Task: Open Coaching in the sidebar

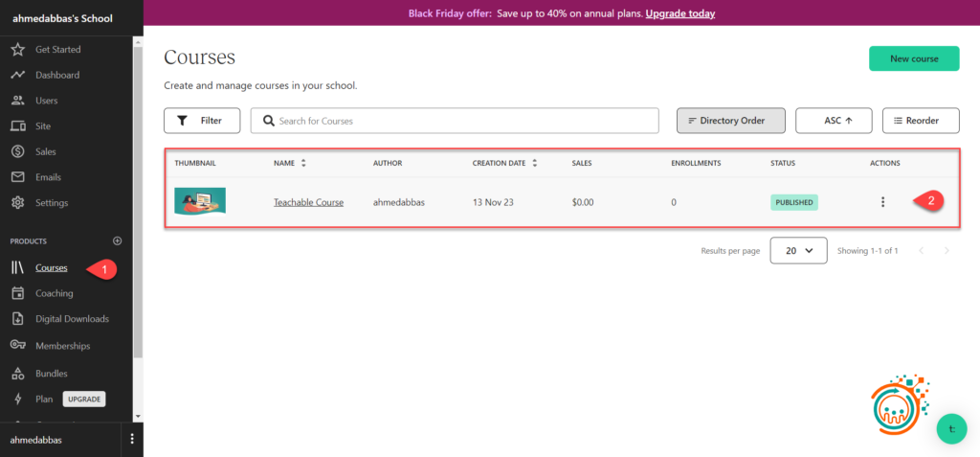Action: (54, 293)
